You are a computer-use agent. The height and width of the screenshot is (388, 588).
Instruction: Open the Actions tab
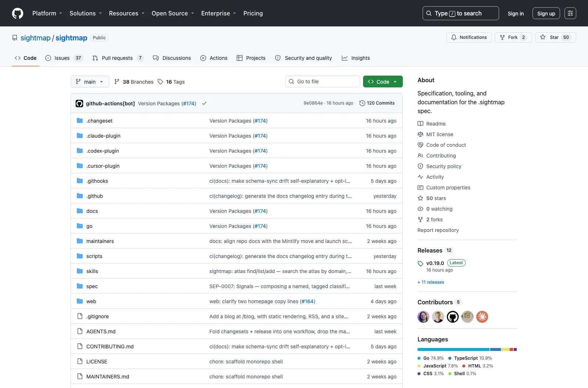[214, 58]
